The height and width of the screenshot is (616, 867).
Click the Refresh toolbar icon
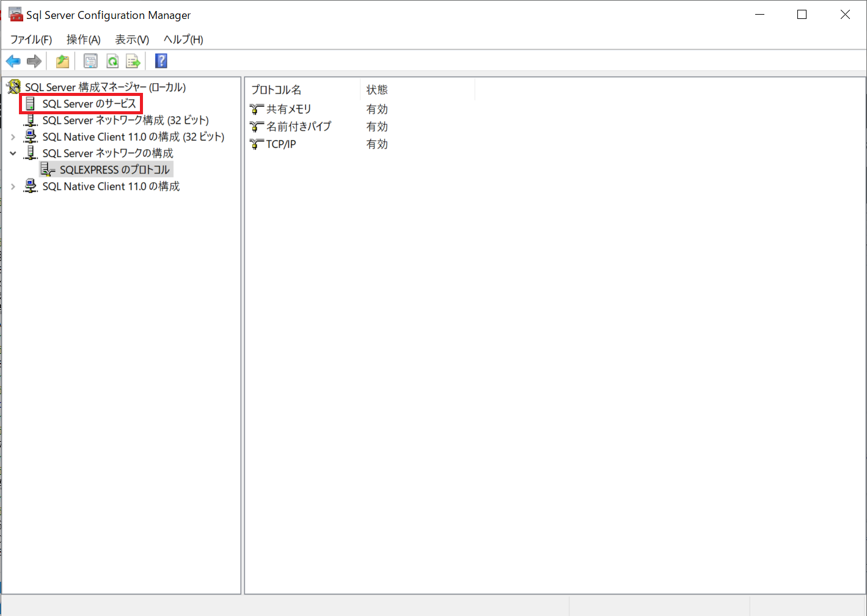click(x=112, y=61)
